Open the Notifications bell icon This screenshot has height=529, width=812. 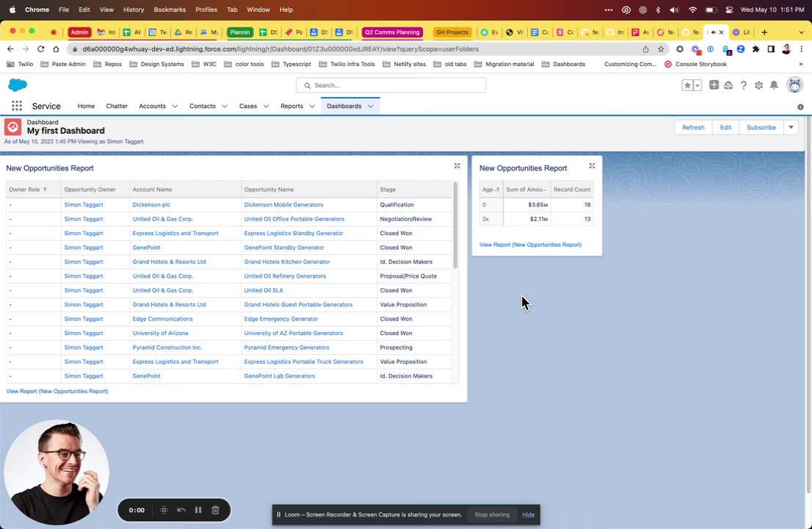774,85
